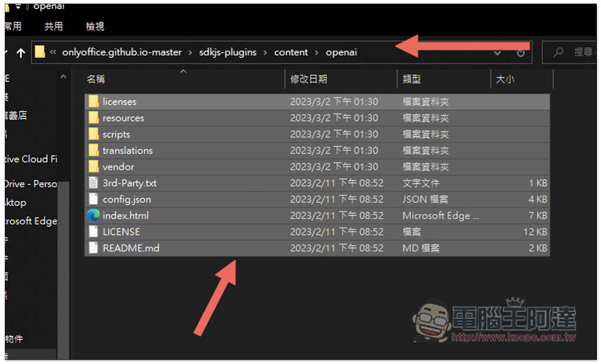This screenshot has height=364, width=601.
Task: Expand the chevron after sdkjs-plugins
Action: tap(265, 52)
